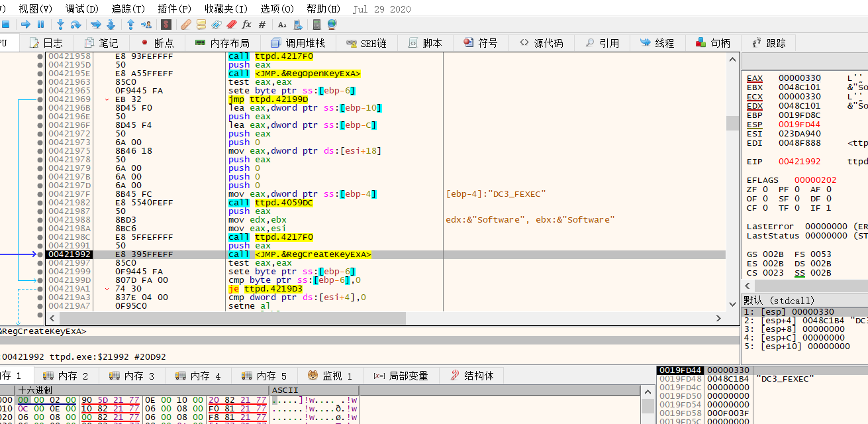Toggle breakpoint dot at address 004219A1
This screenshot has width=868, height=424.
pyautogui.click(x=40, y=289)
